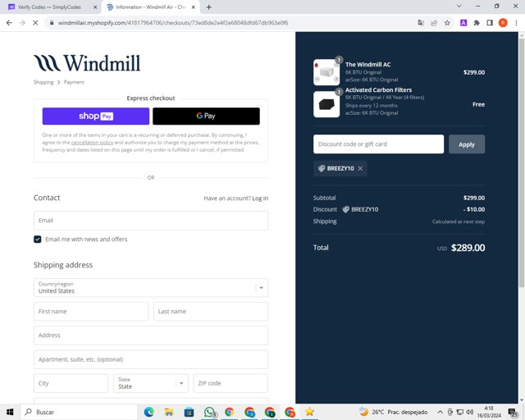Click the Discount code or gift card field

[379, 144]
